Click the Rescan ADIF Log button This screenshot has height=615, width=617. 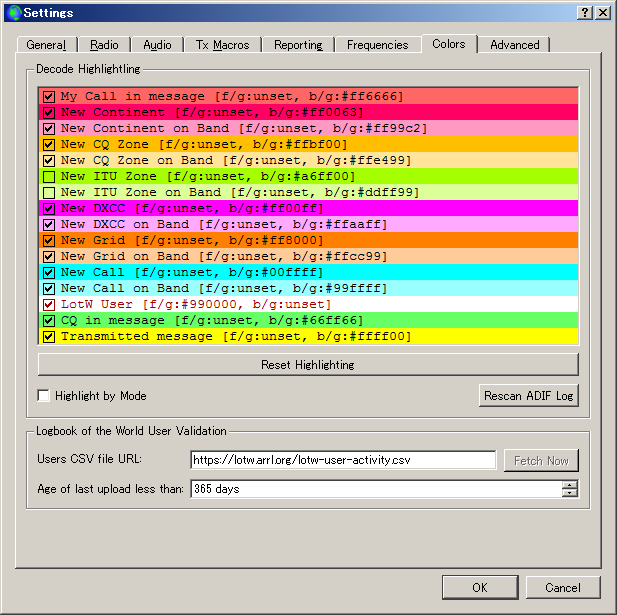coord(529,396)
